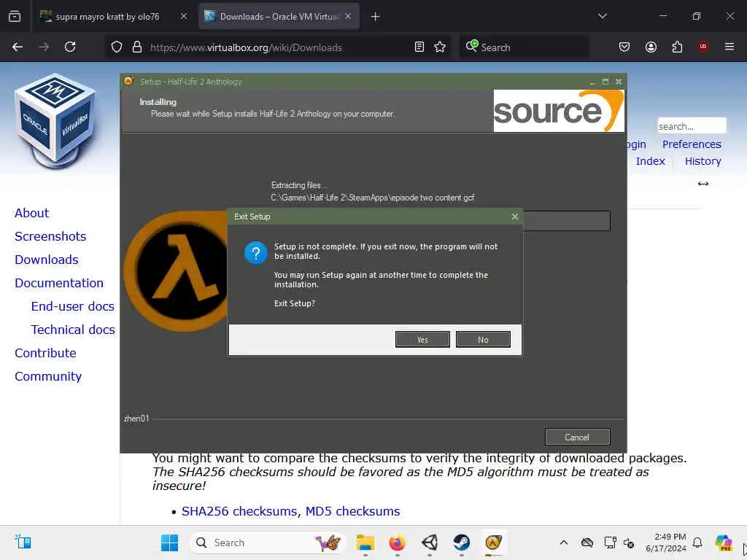747x560 pixels.
Task: Open the Screenshots sidebar link
Action: [50, 236]
